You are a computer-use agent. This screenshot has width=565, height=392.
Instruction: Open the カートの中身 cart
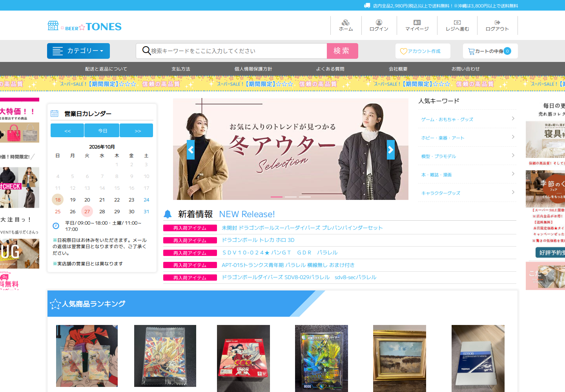[490, 51]
